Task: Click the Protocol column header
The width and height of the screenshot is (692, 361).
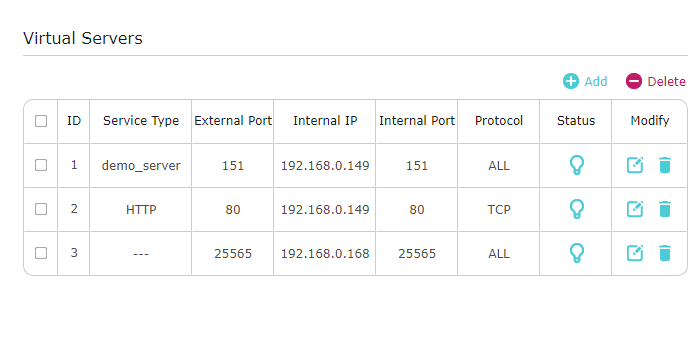Action: (x=499, y=121)
